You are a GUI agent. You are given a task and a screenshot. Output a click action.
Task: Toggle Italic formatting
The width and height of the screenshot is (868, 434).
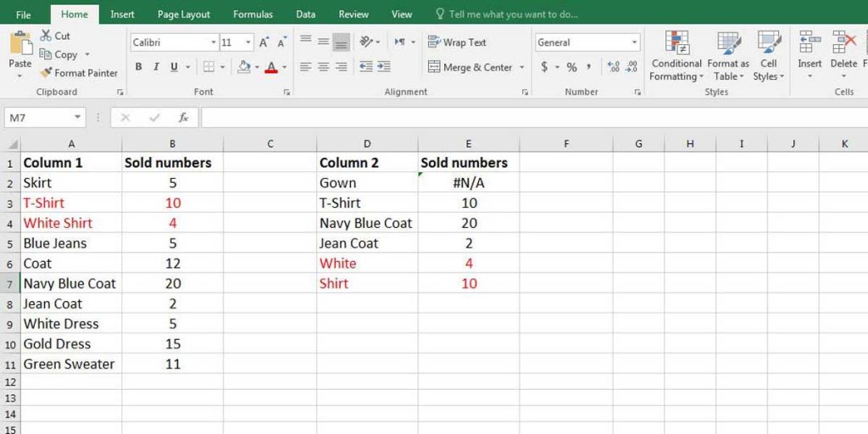(156, 67)
